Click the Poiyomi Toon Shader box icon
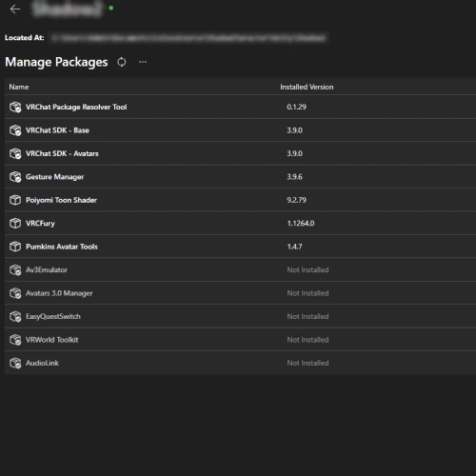 pyautogui.click(x=15, y=200)
